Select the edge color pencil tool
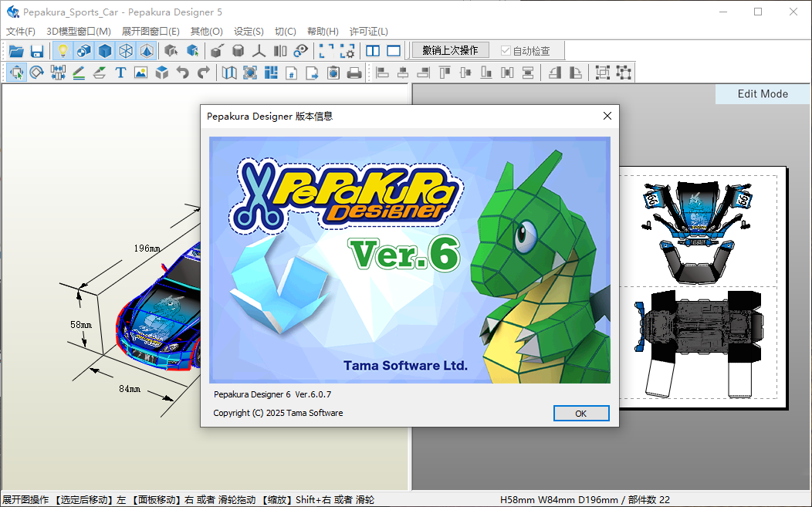812x507 pixels. click(79, 73)
